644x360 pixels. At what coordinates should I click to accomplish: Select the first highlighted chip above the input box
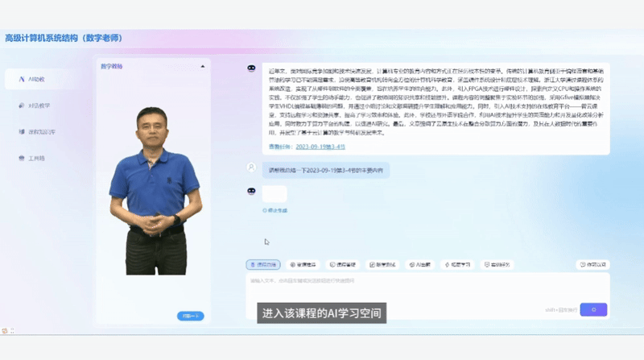262,264
